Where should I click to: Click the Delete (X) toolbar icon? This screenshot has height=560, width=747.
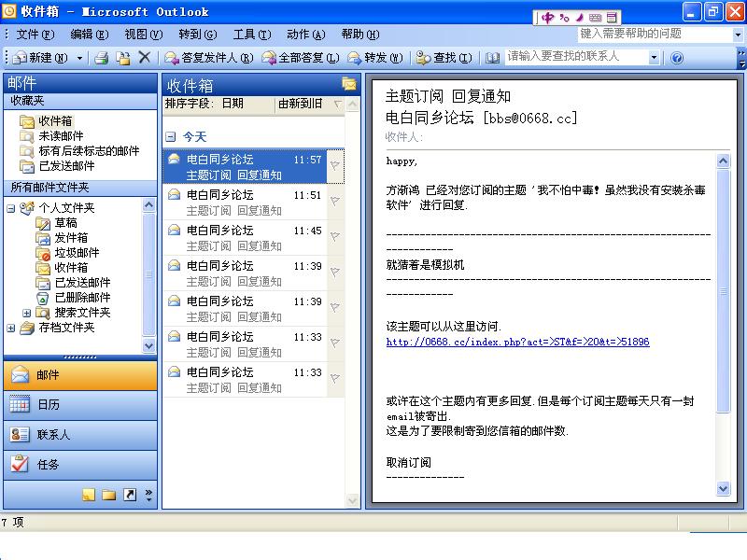[x=144, y=58]
